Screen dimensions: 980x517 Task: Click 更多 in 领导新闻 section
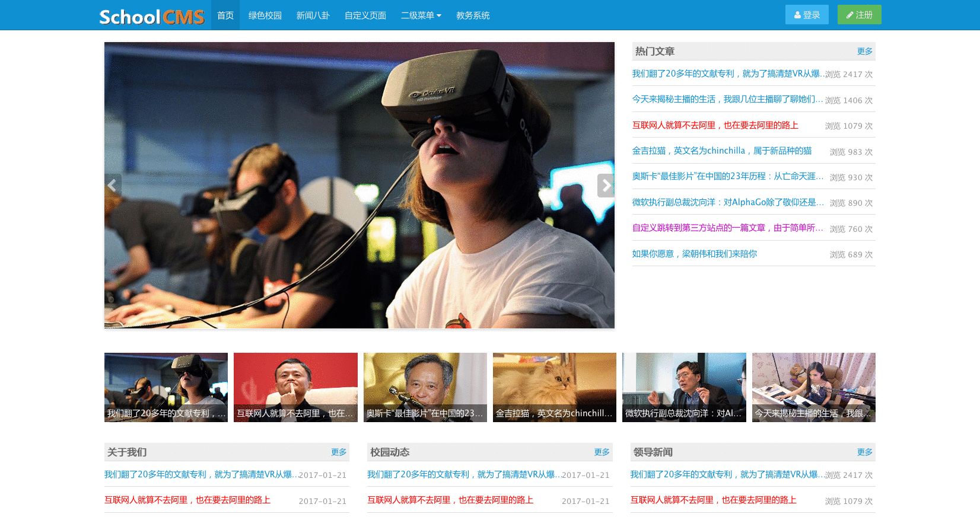(x=865, y=452)
